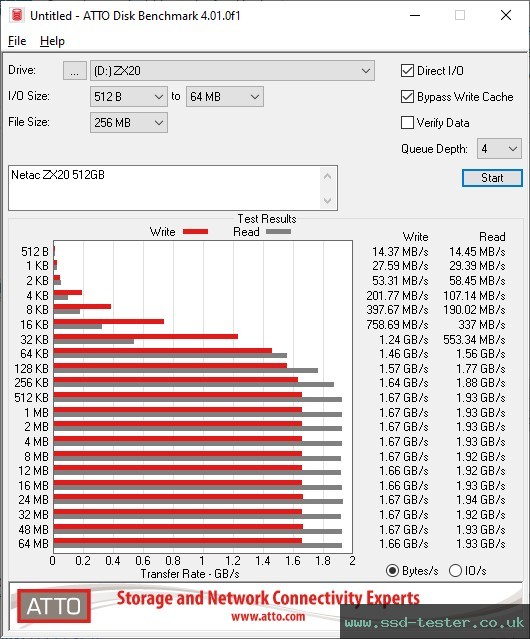The width and height of the screenshot is (530, 639).
Task: Click the read value 1.77 GB/s
Action: click(481, 368)
